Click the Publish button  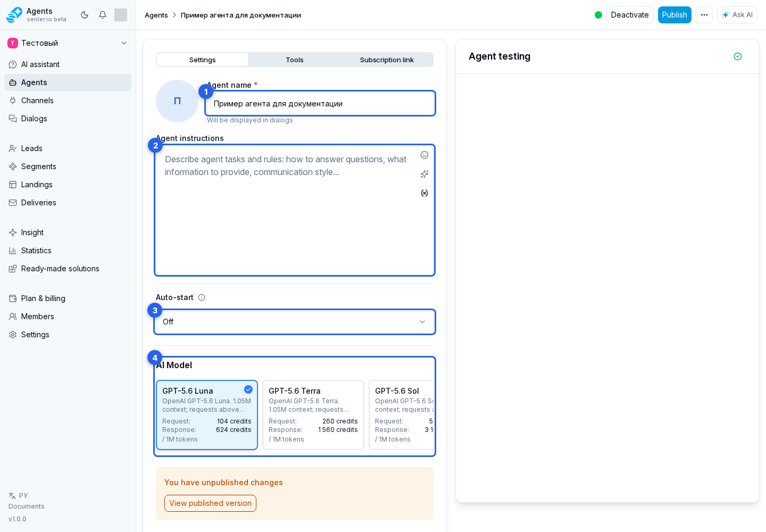pos(675,15)
